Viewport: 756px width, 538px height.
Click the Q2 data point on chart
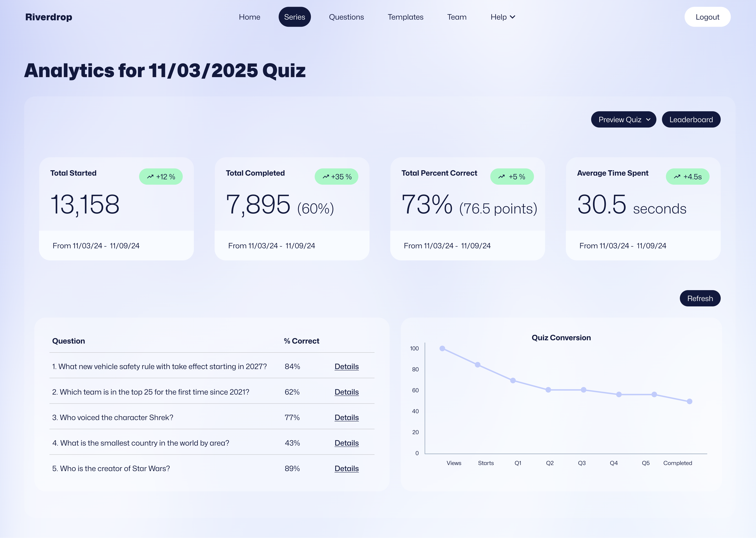[548, 390]
